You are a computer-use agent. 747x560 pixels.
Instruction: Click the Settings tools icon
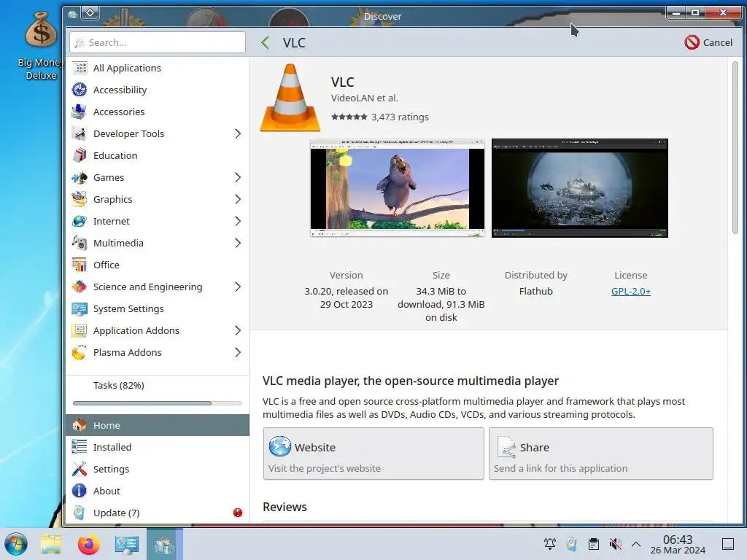80,469
